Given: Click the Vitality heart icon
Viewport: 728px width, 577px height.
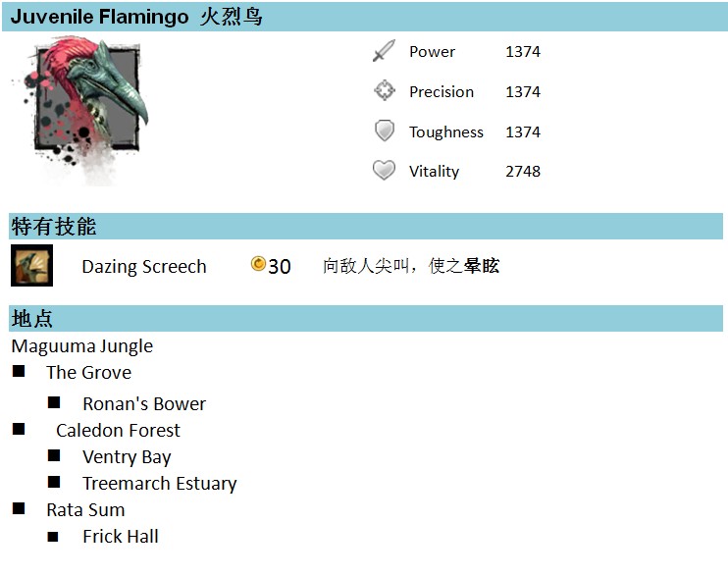Looking at the screenshot, I should [x=384, y=170].
